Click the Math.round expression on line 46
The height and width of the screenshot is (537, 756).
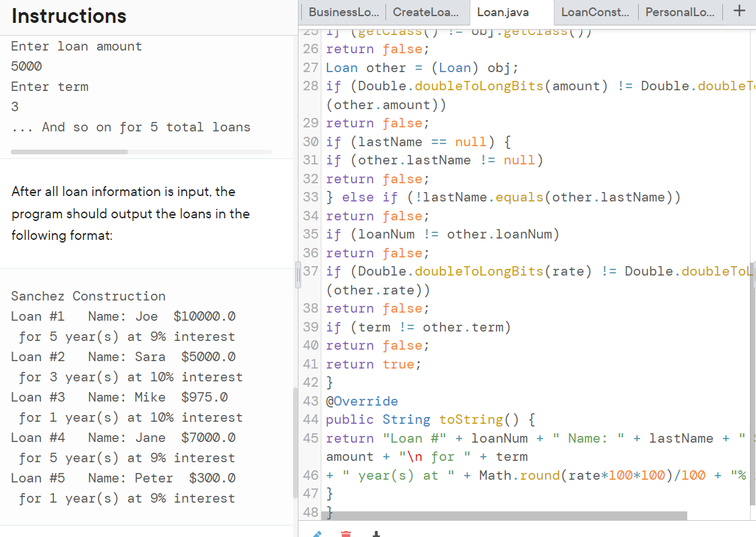coord(592,475)
